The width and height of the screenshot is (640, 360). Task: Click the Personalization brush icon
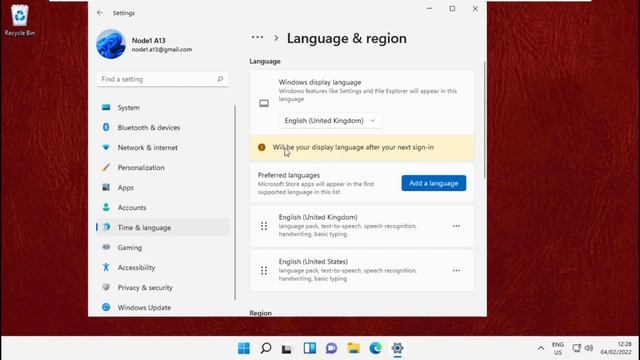(106, 167)
